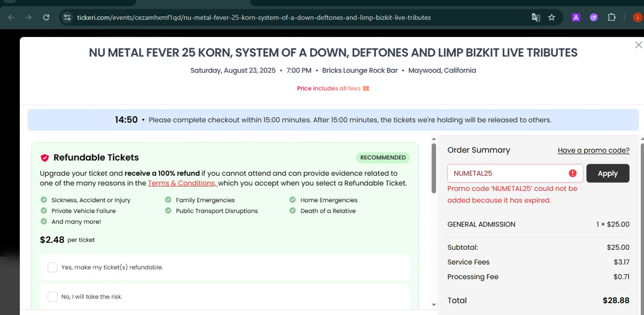Check 'Yes, make my ticket(s) refundable'

[52, 267]
